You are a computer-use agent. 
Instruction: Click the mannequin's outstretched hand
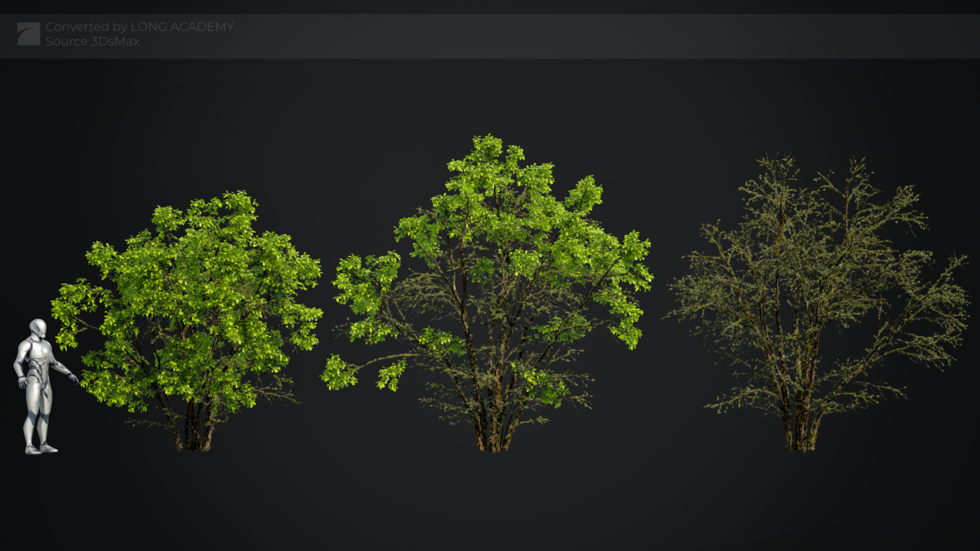(73, 378)
